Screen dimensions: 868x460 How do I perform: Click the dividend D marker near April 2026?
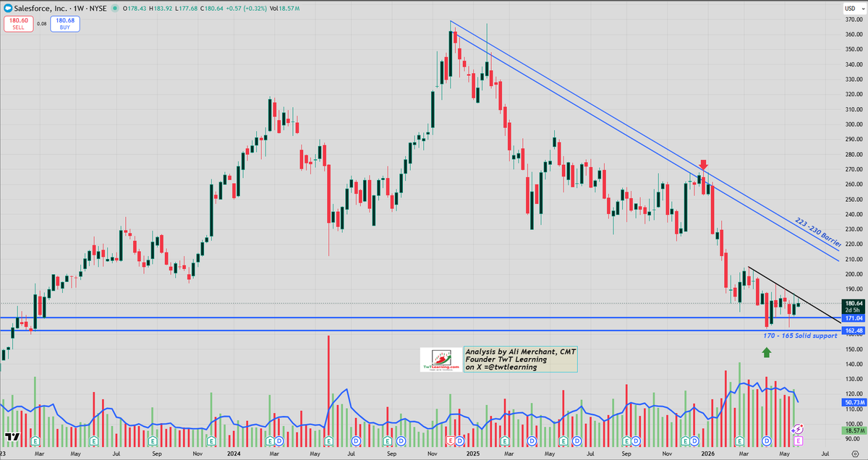tap(766, 440)
